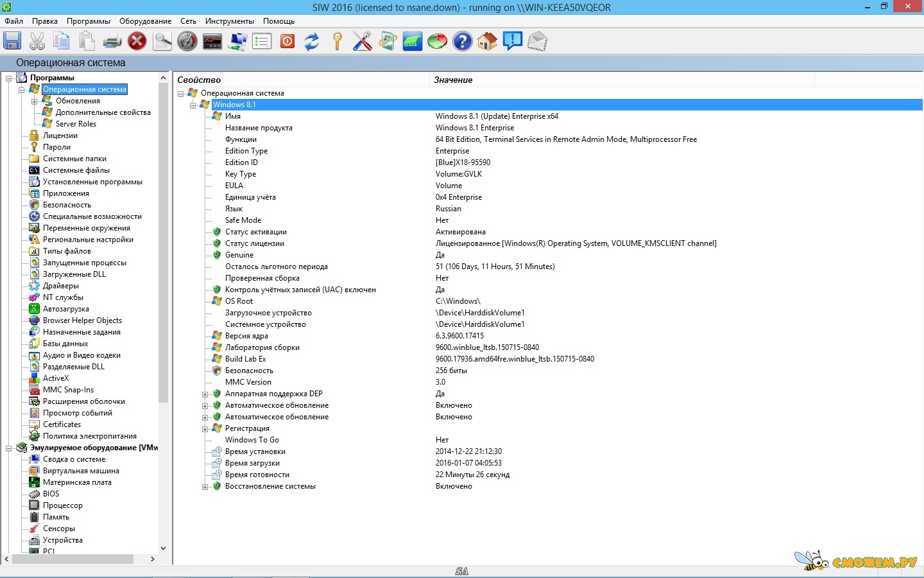Viewport: 924px width, 578px height.
Task: Click sidebar scrollbar down arrow
Action: pyautogui.click(x=163, y=548)
